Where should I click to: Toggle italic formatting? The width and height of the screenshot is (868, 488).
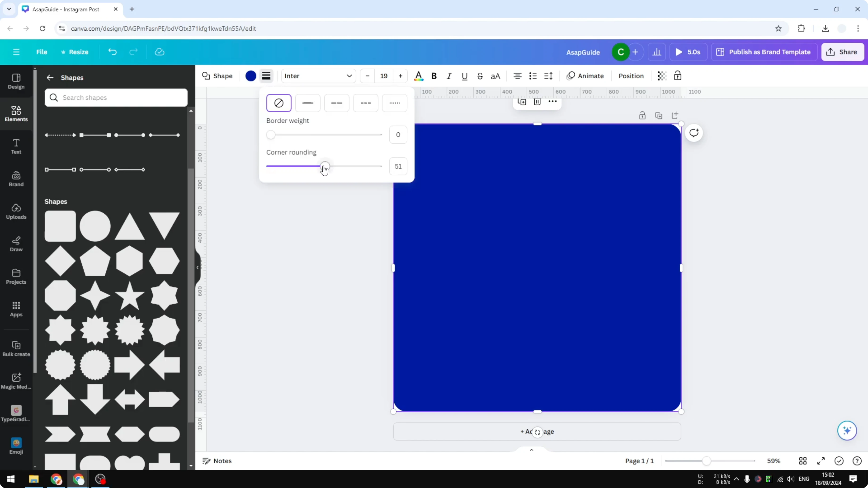(449, 76)
